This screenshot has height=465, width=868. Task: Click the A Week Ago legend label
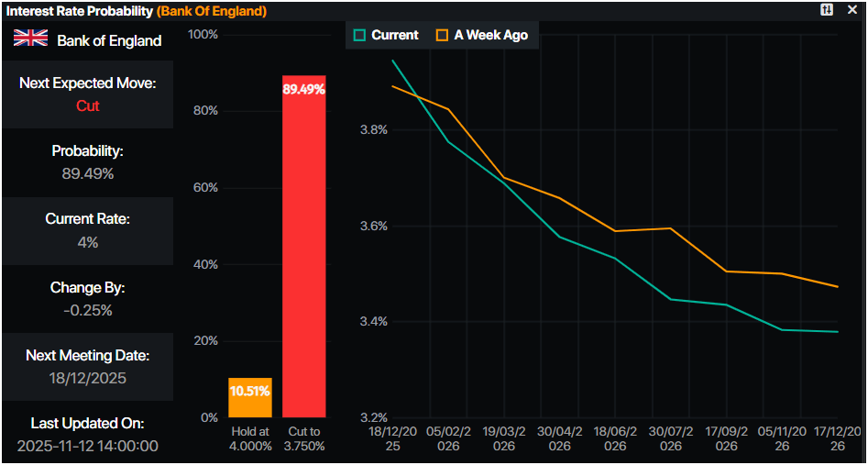[x=490, y=36]
